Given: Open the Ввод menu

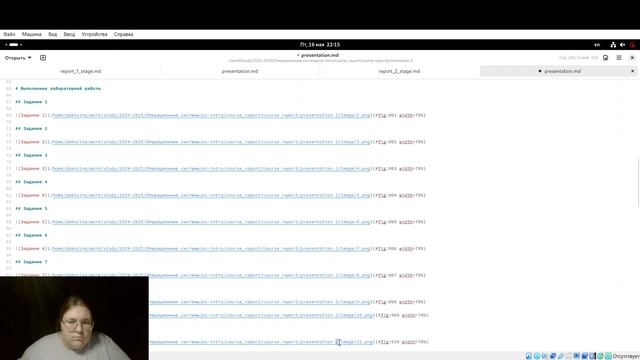Looking at the screenshot, I should click(x=69, y=34).
